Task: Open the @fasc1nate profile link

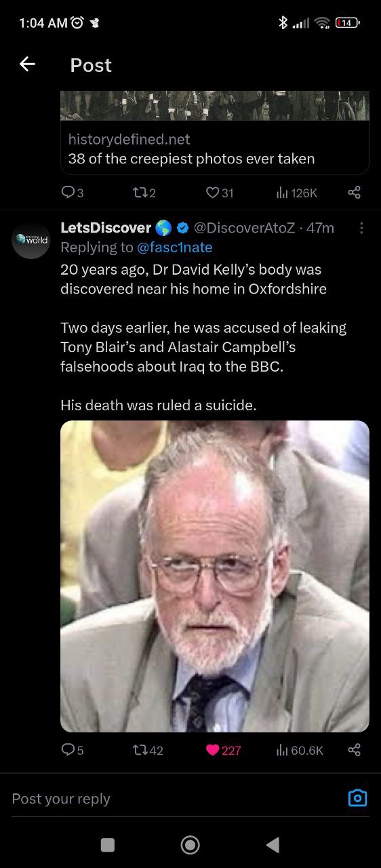Action: pyautogui.click(x=175, y=247)
